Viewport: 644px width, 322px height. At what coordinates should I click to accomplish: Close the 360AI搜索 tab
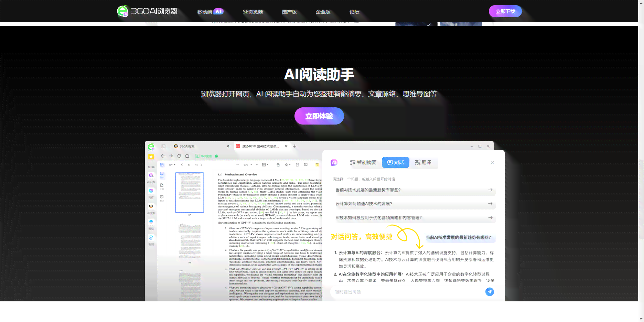click(228, 146)
